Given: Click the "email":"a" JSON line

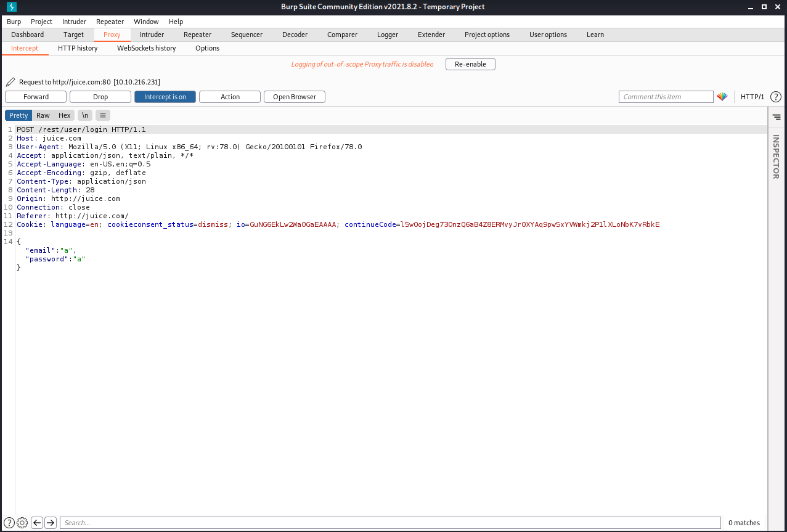Looking at the screenshot, I should [x=51, y=250].
